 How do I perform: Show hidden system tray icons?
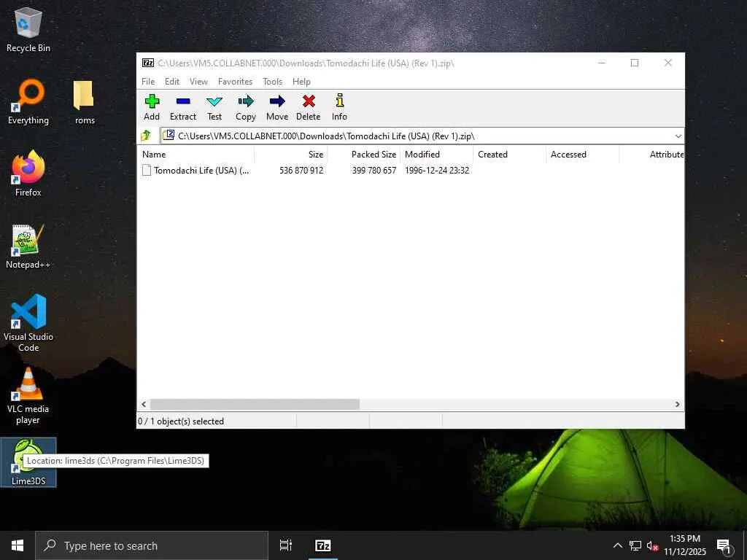click(x=617, y=545)
